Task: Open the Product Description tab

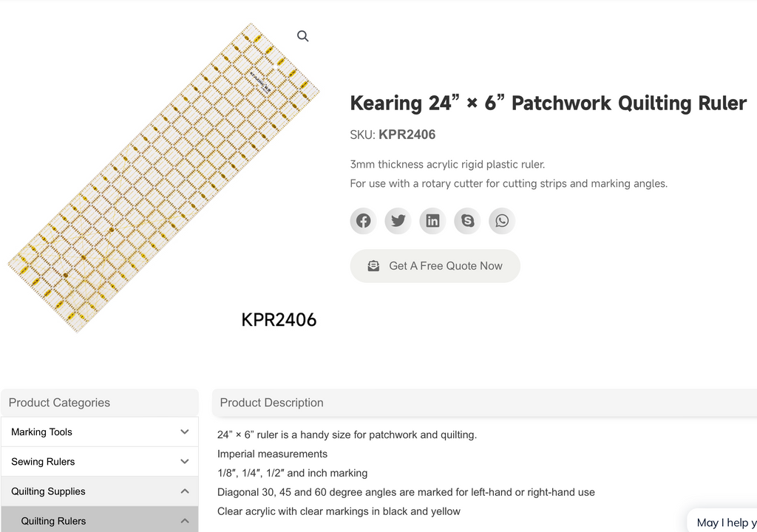Action: pos(271,403)
